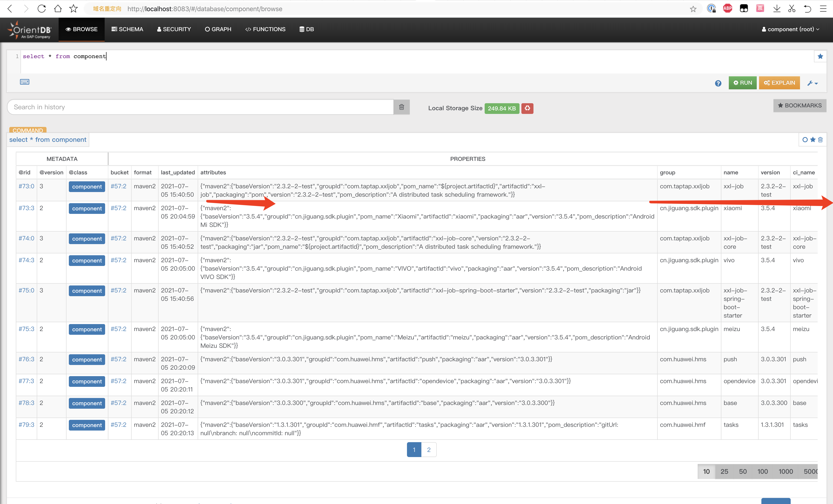833x504 pixels.
Task: Open keyboard shortcuts icon below the editor
Action: click(x=25, y=82)
